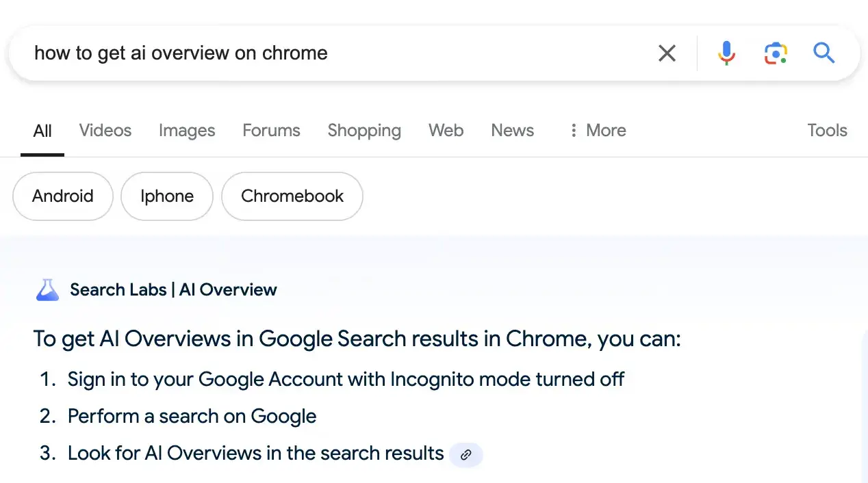The width and height of the screenshot is (868, 483).
Task: Open the Tools options
Action: click(x=827, y=130)
